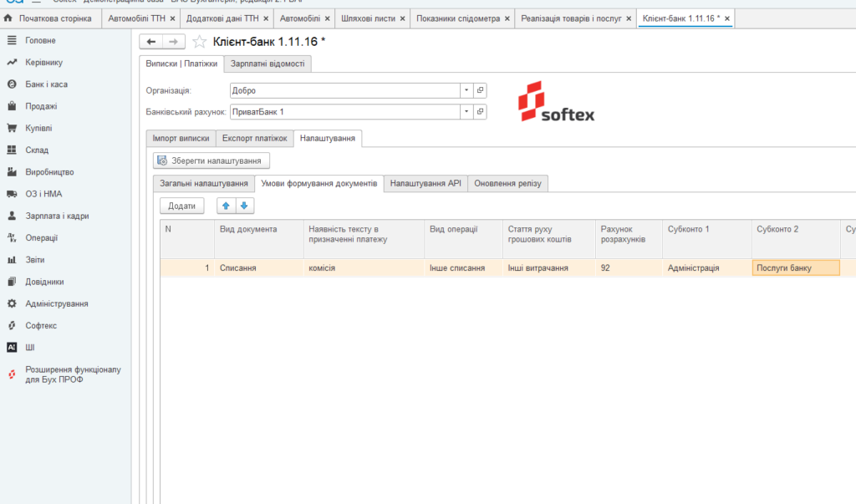Screen dimensions: 856x504
Task: Open the Імпорт виписки tab
Action: tap(181, 138)
